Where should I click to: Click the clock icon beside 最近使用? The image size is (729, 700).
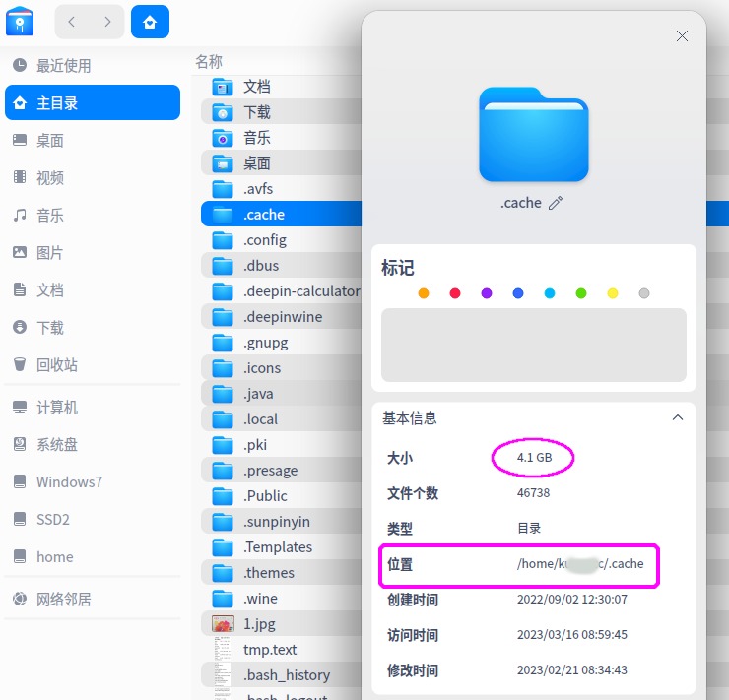(x=20, y=65)
